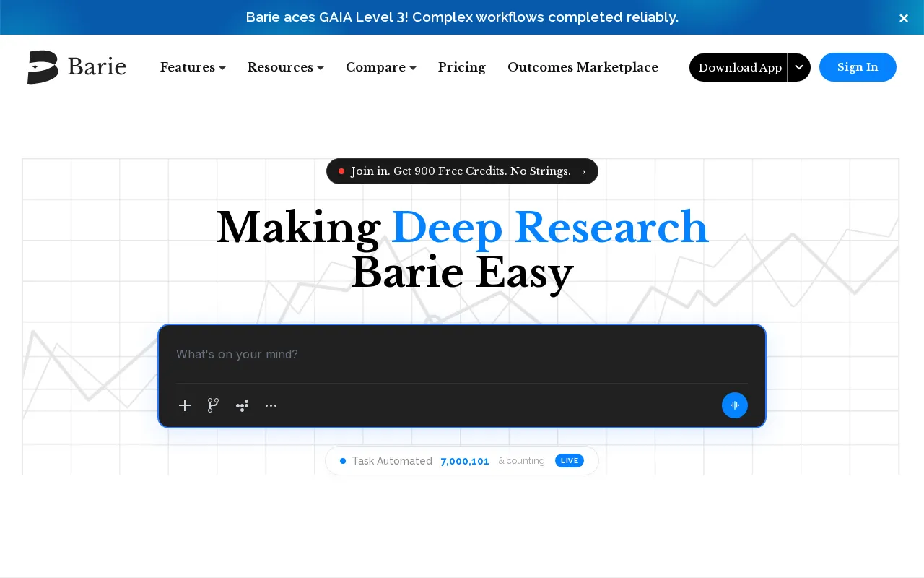Viewport: 924px width, 578px height.
Task: Expand the Resources menu
Action: [285, 67]
